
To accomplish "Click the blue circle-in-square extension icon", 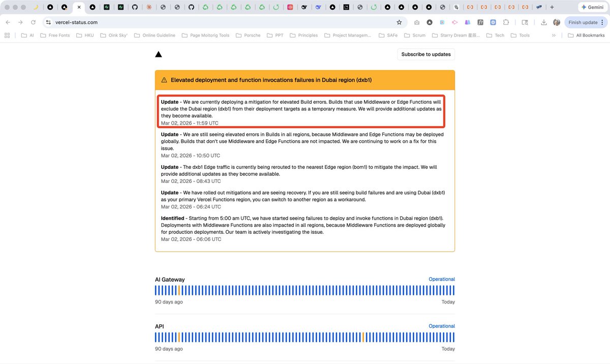I will (x=493, y=22).
